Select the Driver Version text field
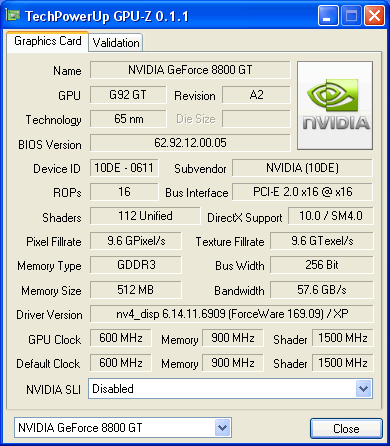This screenshot has width=390, height=446. 232,314
